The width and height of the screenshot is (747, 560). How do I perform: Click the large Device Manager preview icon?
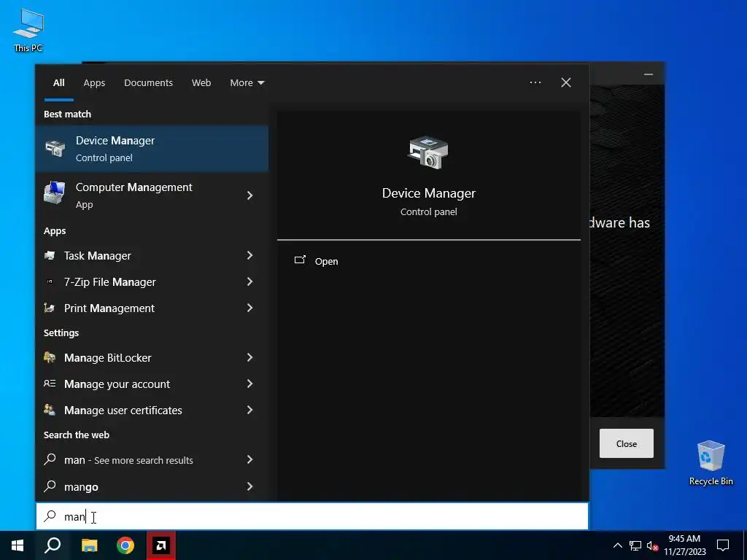point(428,152)
